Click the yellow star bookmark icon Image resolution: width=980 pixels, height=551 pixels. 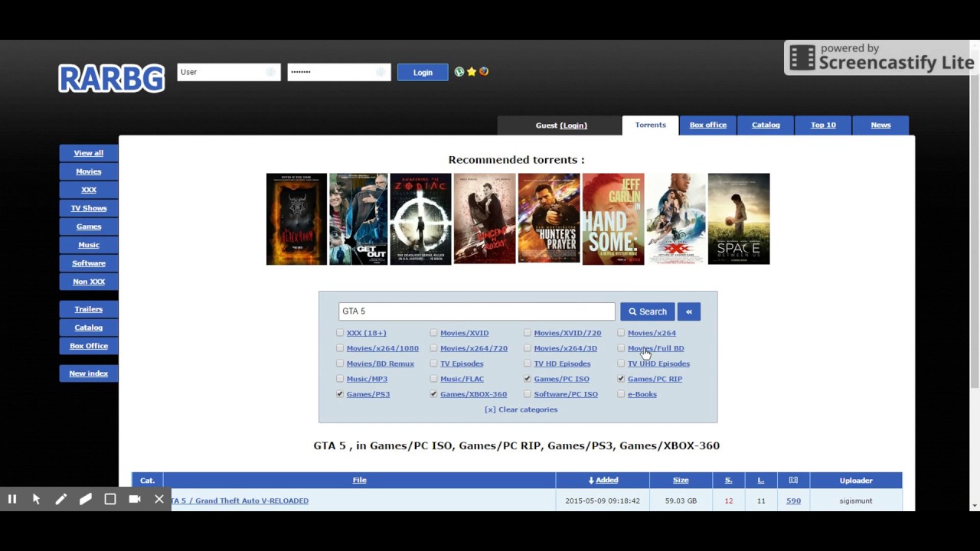[x=472, y=72]
